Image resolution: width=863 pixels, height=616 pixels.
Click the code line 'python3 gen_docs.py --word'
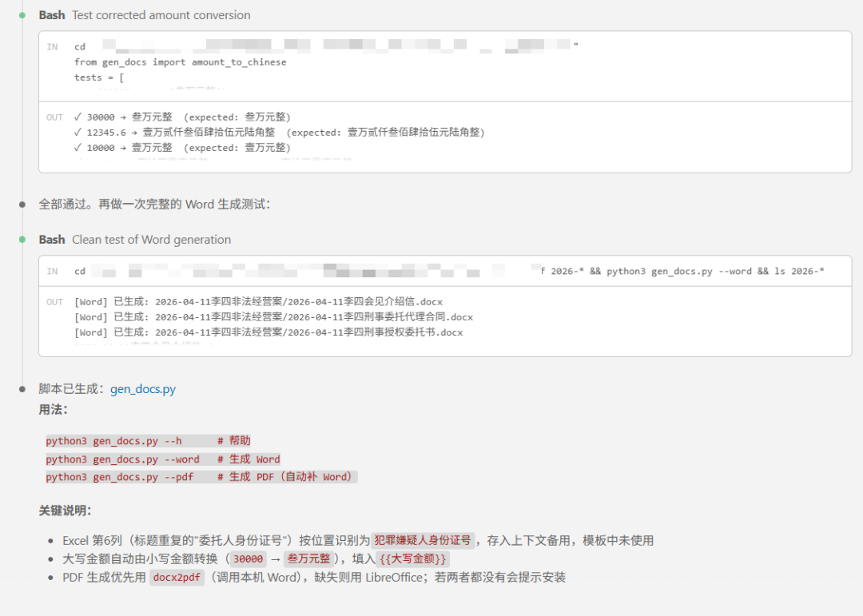point(163,459)
